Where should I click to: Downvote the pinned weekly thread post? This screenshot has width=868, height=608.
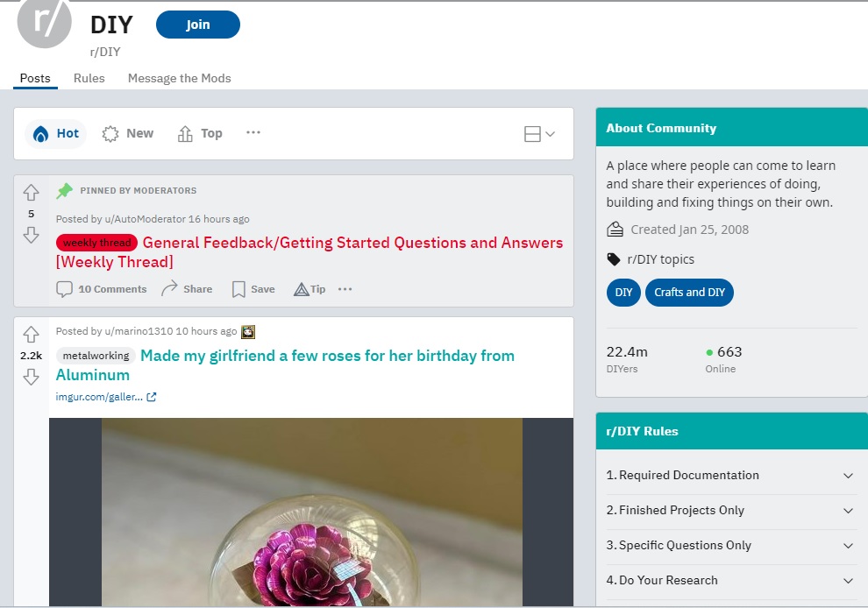(31, 235)
